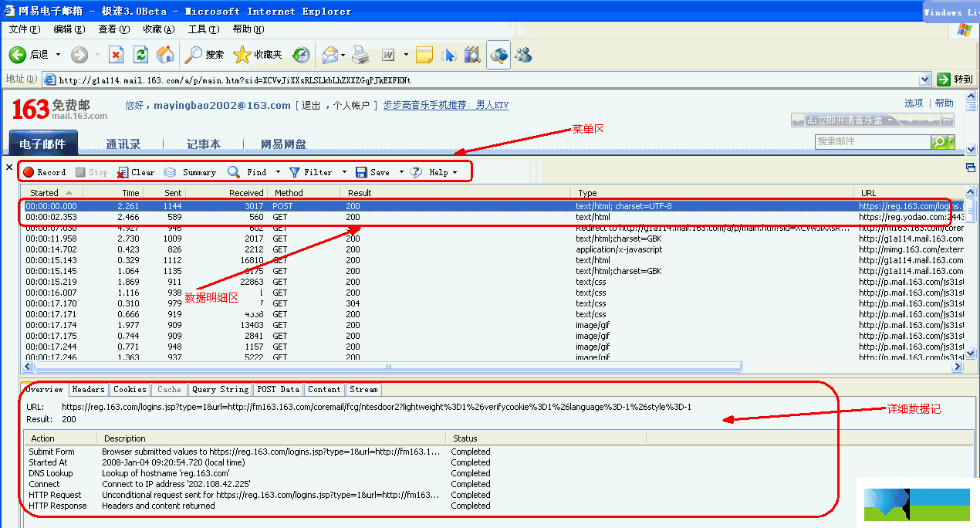Expand the Filter dropdown arrow

(344, 172)
